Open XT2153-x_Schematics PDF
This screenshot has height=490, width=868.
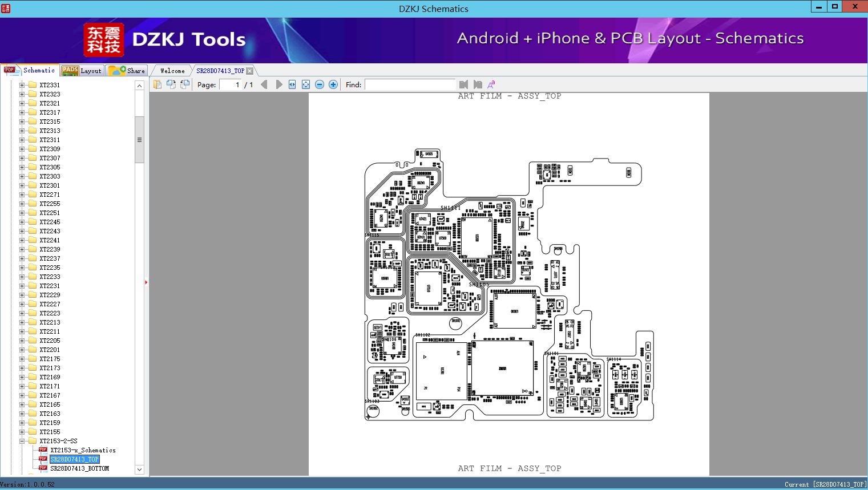pyautogui.click(x=83, y=450)
